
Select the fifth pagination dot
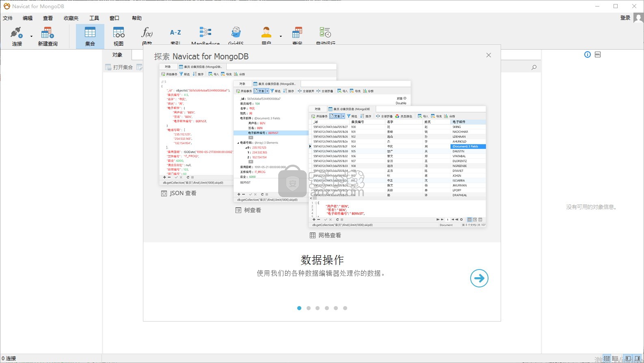click(336, 308)
